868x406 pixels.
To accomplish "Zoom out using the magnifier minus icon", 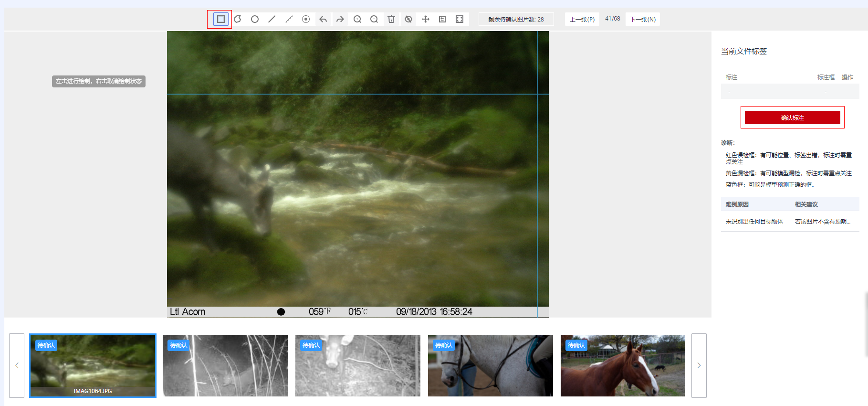I will click(374, 19).
